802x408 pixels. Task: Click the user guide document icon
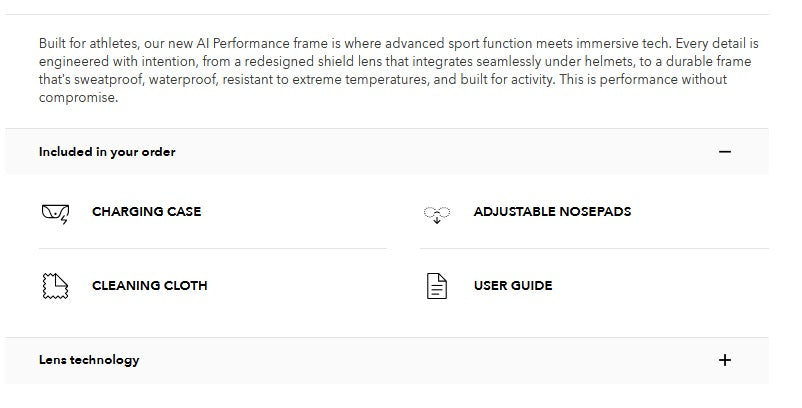(437, 286)
